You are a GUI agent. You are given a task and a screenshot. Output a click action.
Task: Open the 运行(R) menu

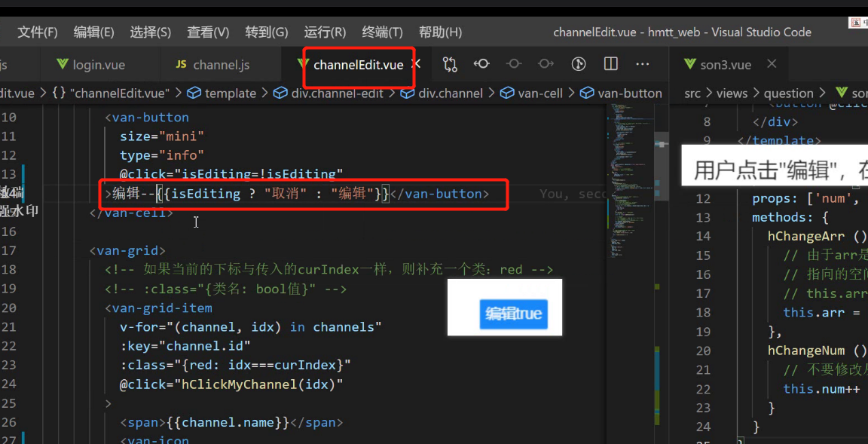click(325, 32)
